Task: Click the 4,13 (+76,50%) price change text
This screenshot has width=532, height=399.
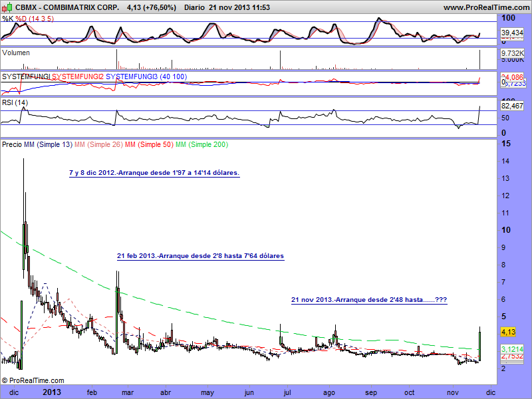Action: [x=152, y=7]
